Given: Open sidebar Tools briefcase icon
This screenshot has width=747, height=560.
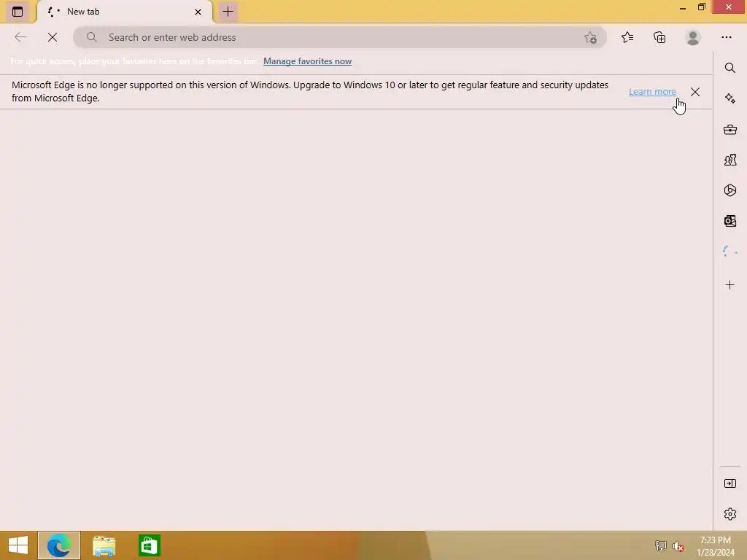Looking at the screenshot, I should pyautogui.click(x=729, y=129).
